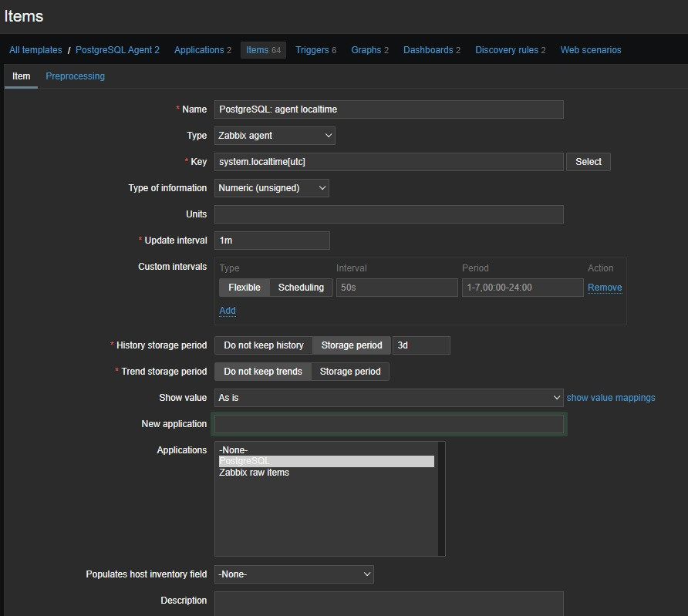The width and height of the screenshot is (688, 616).
Task: Open the Web scenarios section
Action: [590, 50]
